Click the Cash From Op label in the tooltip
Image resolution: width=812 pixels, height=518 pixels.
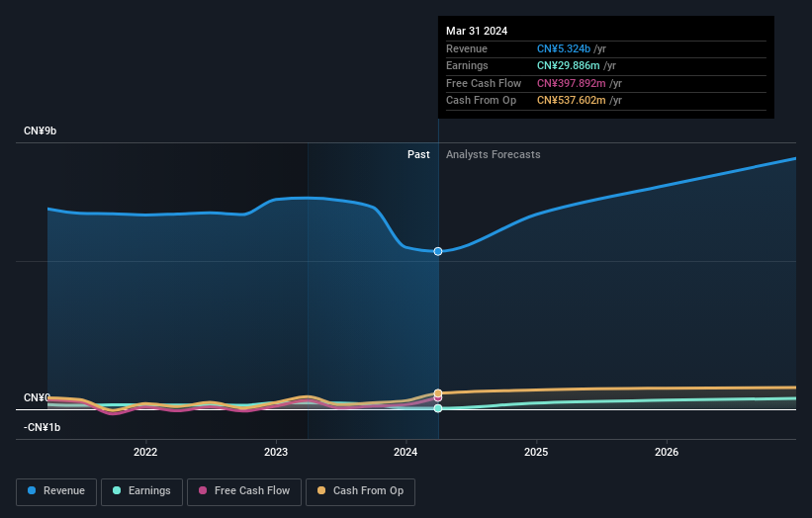(481, 101)
